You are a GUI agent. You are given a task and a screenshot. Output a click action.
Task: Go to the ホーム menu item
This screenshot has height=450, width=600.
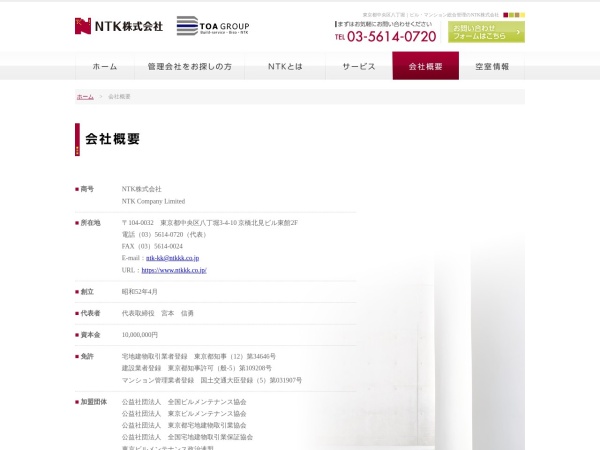(105, 66)
